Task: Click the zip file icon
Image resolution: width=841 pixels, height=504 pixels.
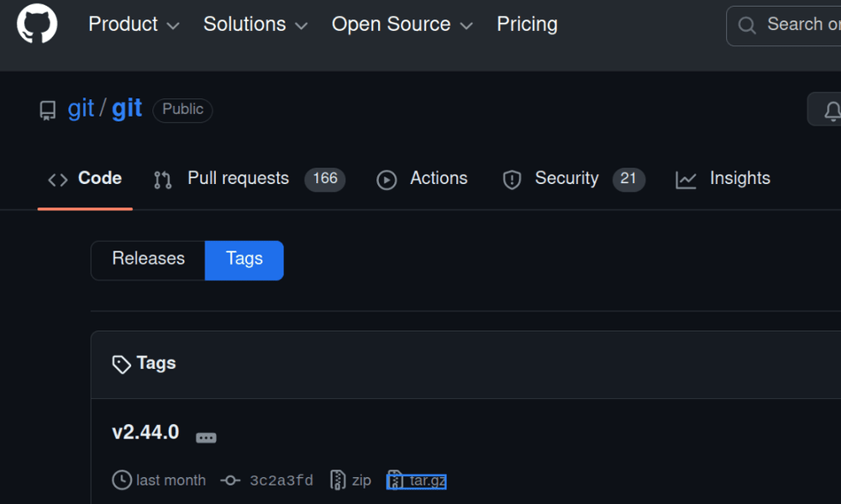Action: coord(338,480)
